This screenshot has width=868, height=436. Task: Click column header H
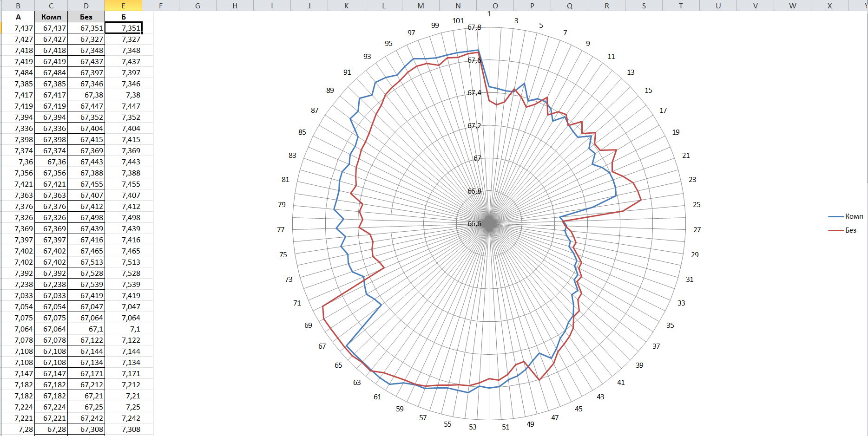tap(235, 6)
